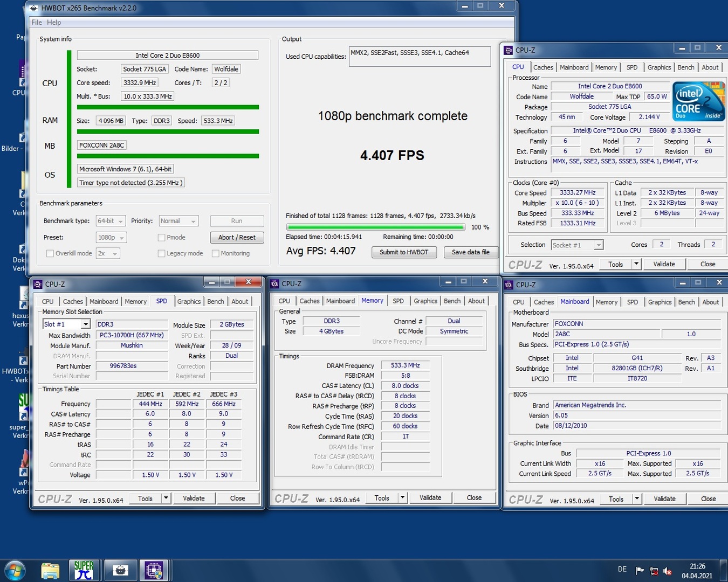The image size is (728, 582).
Task: Click CPU-Z title icon in Memory window
Action: (274, 283)
